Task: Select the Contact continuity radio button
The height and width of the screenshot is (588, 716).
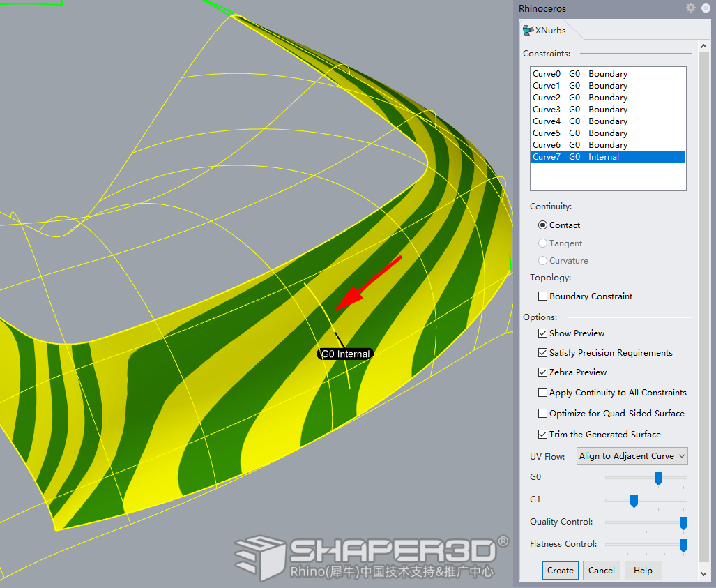Action: (542, 225)
